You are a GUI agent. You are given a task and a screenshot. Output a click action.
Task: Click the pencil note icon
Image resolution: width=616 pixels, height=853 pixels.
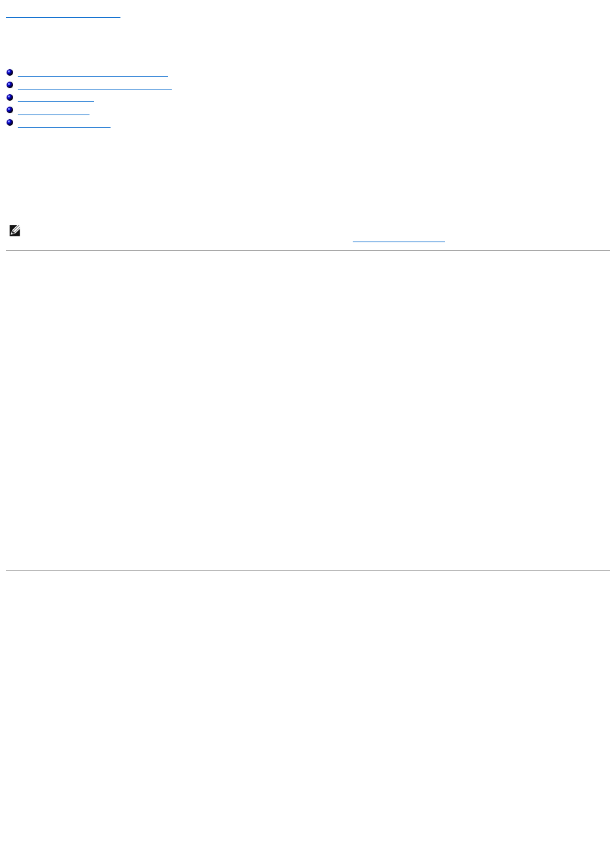[x=14, y=232]
